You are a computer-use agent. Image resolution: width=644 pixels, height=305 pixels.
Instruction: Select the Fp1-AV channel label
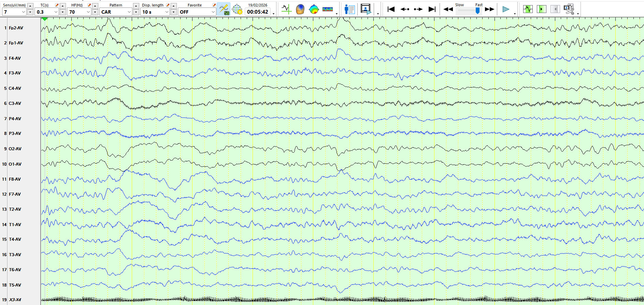click(16, 43)
